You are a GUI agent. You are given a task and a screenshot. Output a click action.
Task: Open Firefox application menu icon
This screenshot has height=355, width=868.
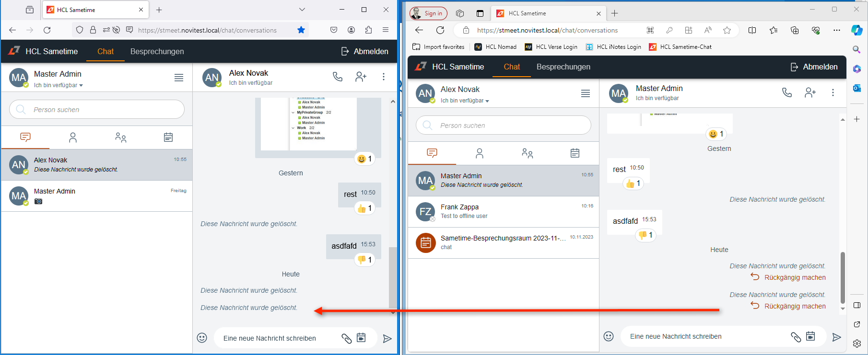386,30
